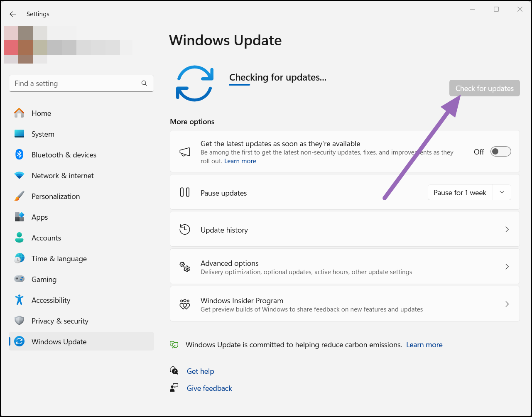Select Accounts in the sidebar
Image resolution: width=532 pixels, height=417 pixels.
(46, 238)
